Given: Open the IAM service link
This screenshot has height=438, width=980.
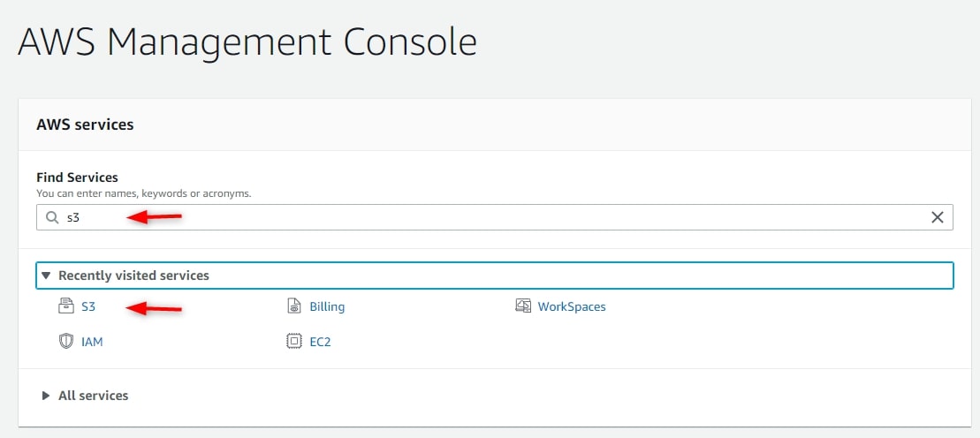Looking at the screenshot, I should 92,343.
